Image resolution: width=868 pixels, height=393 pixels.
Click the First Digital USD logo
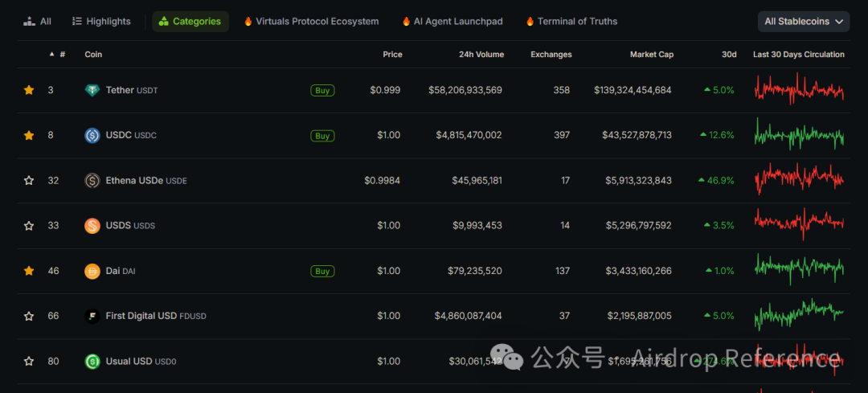(x=92, y=316)
